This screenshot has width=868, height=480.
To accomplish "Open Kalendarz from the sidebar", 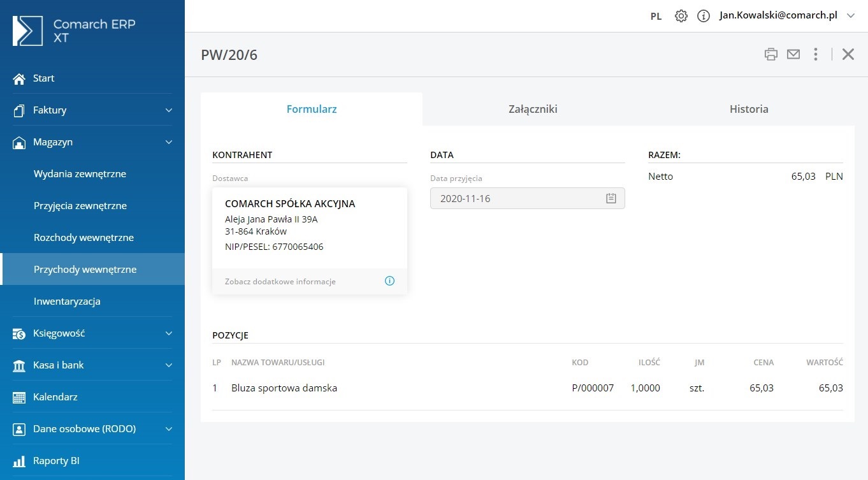I will coord(55,396).
